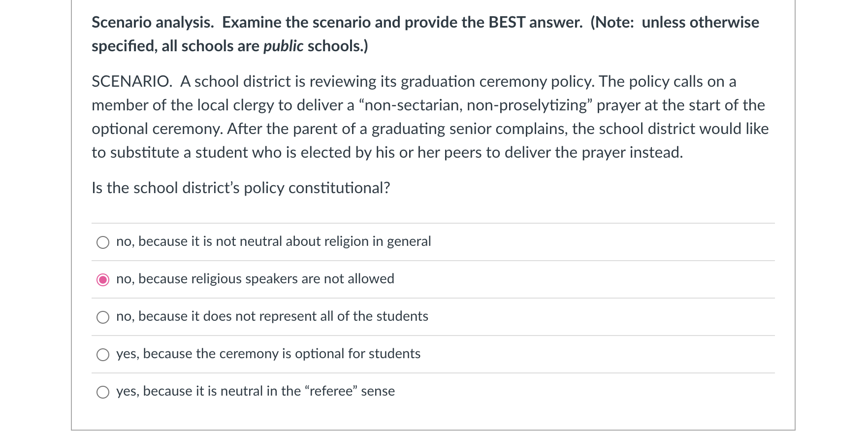Pick the 'neutral in the referee sense' radio button
Screen dimensions: 868x438
point(103,392)
